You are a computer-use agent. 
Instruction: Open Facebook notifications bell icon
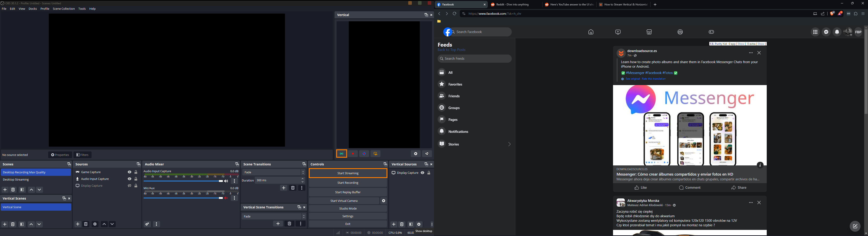[837, 32]
